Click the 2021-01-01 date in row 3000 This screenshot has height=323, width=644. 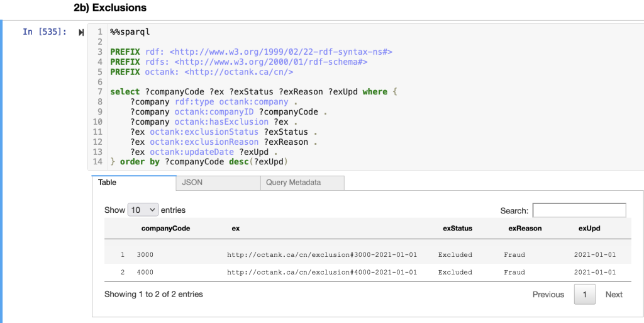click(x=595, y=255)
